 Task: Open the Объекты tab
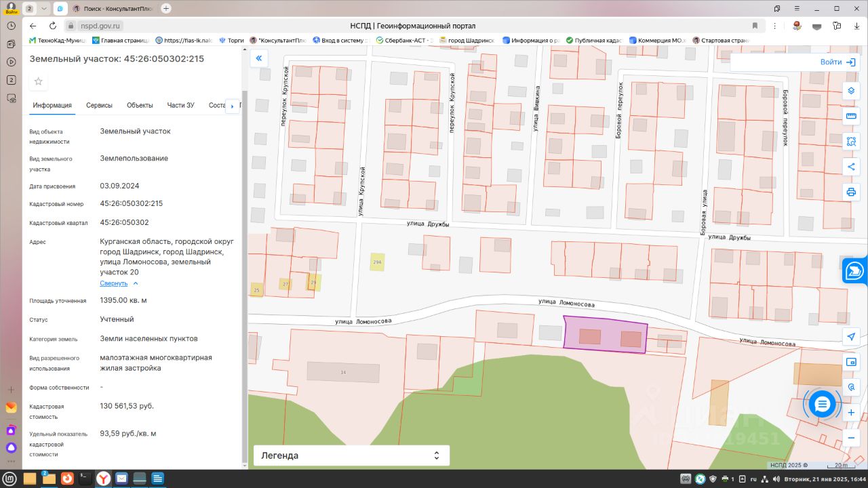coord(140,105)
